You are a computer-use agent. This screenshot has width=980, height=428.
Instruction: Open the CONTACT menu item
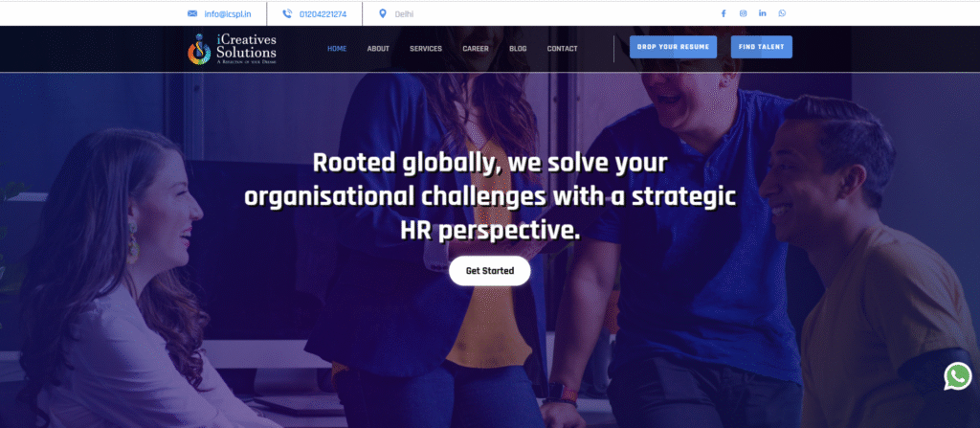click(562, 49)
